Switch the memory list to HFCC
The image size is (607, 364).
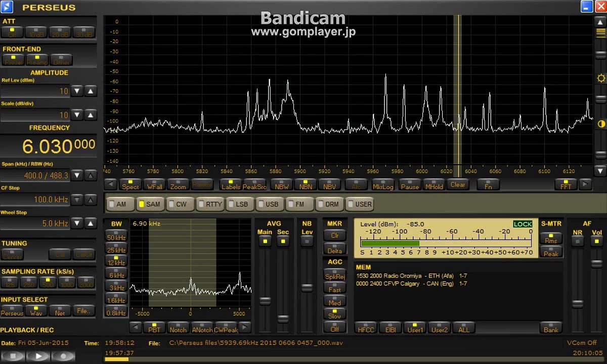click(x=366, y=328)
